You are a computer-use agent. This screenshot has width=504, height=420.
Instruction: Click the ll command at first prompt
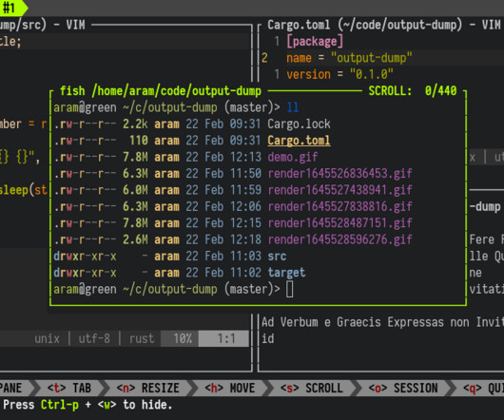click(x=293, y=107)
